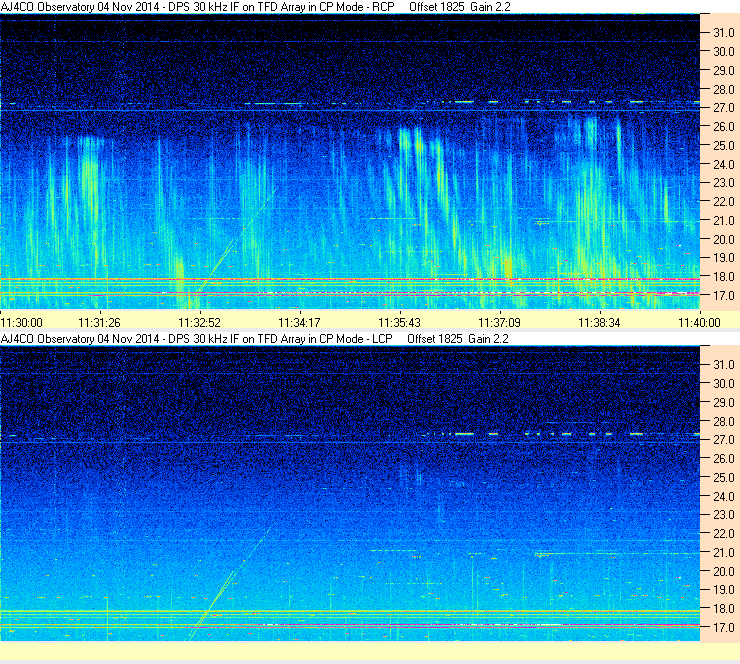The image size is (740, 664).
Task: Pick the 30.0 frequency label in LCP chart
Action: (x=723, y=383)
